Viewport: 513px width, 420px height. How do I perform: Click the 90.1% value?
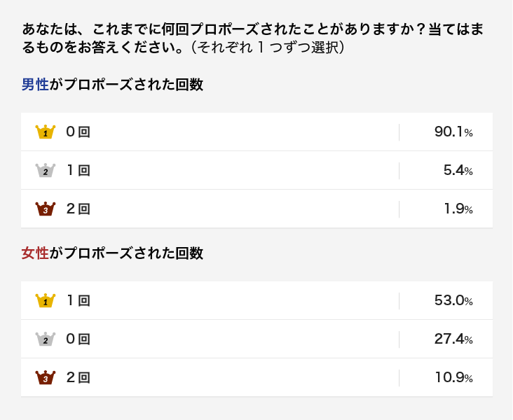(x=453, y=132)
